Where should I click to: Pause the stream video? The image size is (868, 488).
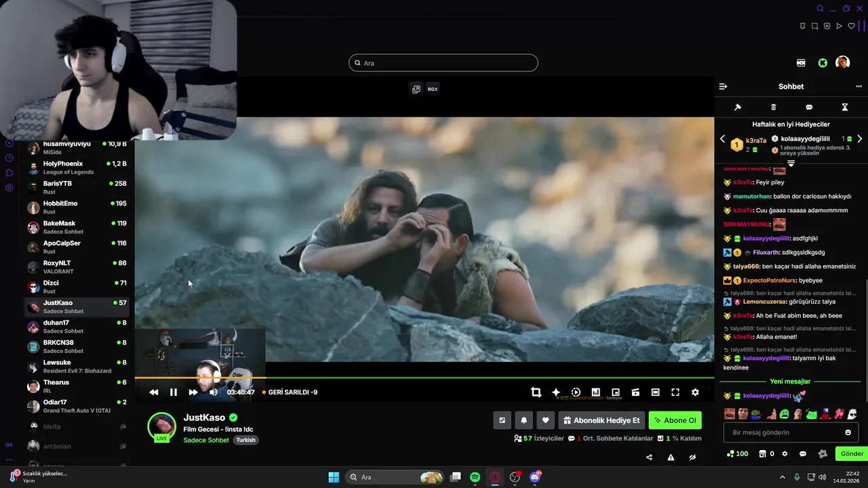pyautogui.click(x=174, y=392)
